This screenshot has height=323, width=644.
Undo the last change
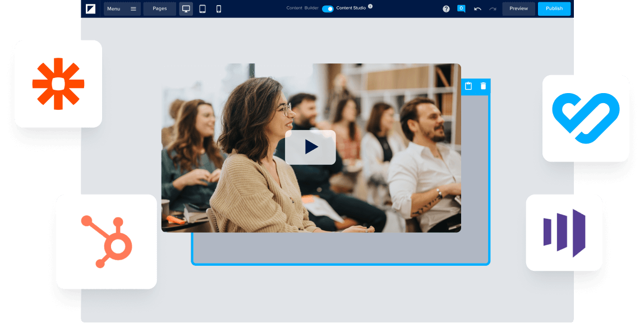coord(477,9)
